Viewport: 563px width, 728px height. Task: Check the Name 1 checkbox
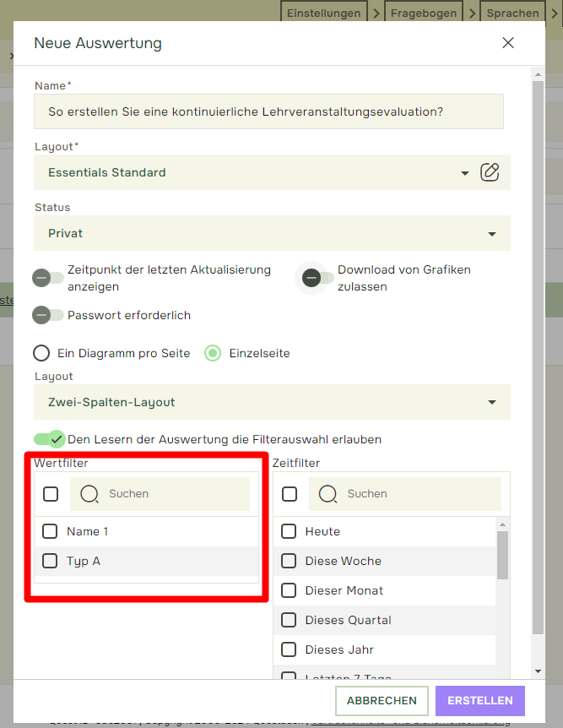[50, 531]
